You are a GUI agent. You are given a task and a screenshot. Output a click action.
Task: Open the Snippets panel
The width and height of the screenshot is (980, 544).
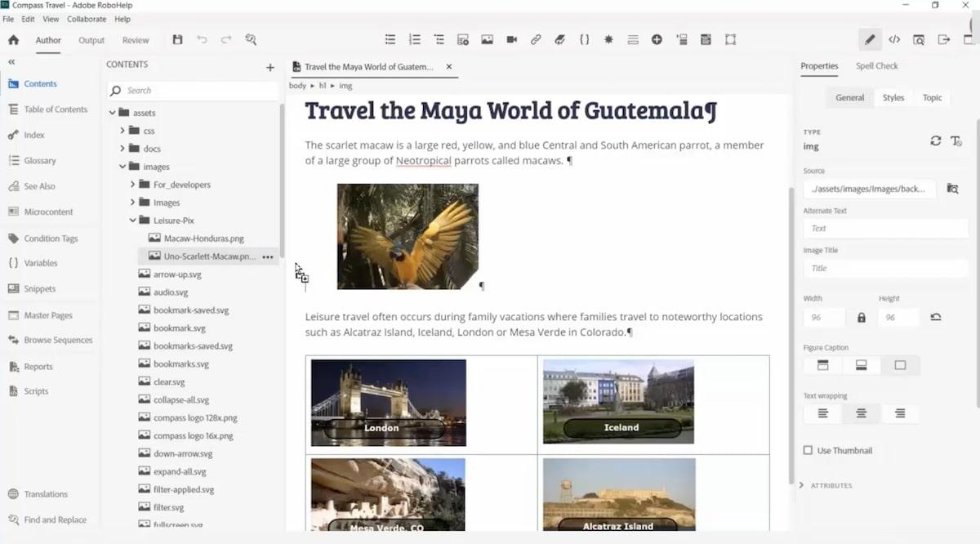39,289
